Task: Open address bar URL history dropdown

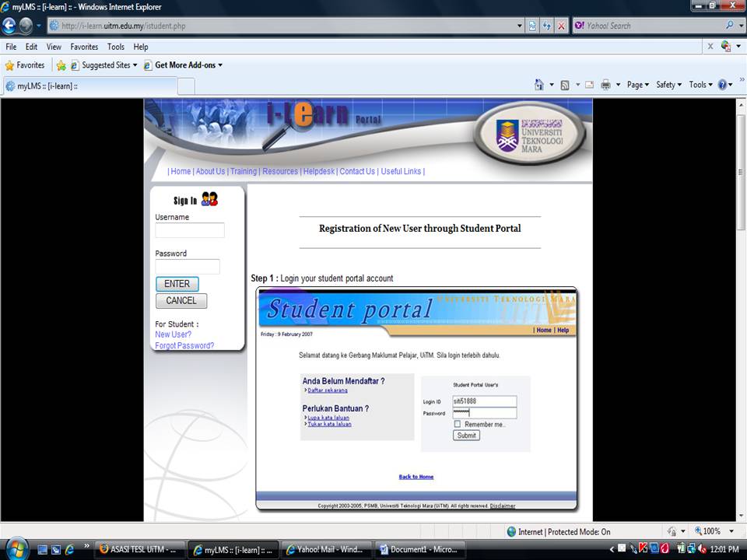Action: [x=520, y=26]
